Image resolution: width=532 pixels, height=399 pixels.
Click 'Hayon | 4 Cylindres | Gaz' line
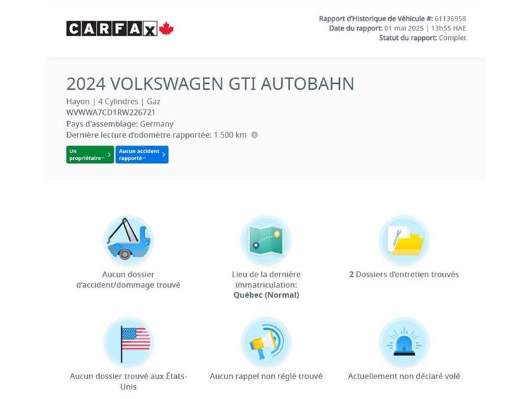pyautogui.click(x=113, y=102)
